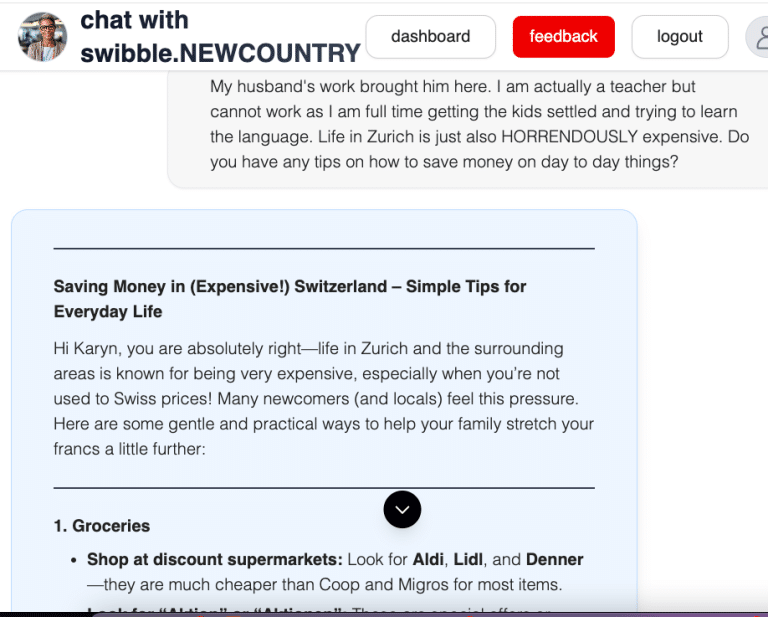Viewport: 768px width, 617px height.
Task: Click the divider line above the response heading
Action: (x=323, y=248)
